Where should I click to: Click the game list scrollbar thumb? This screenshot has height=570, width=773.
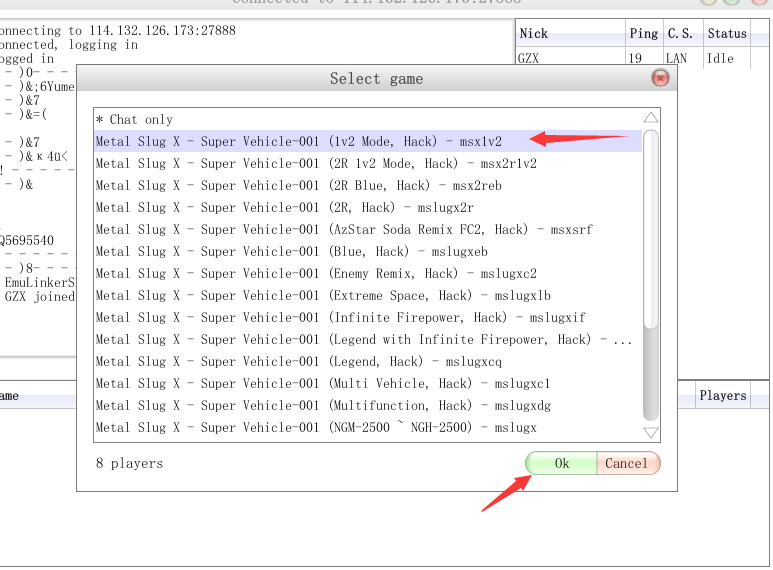tap(651, 229)
